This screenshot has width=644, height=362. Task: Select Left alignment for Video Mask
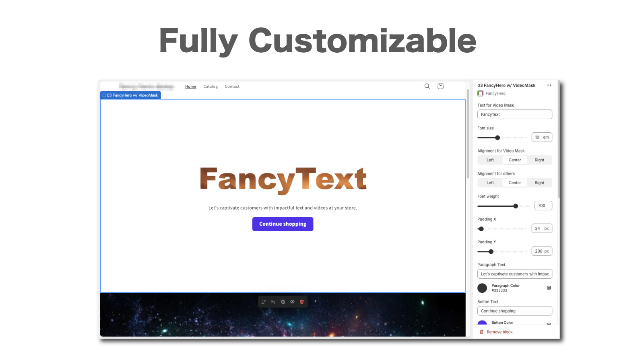click(490, 160)
